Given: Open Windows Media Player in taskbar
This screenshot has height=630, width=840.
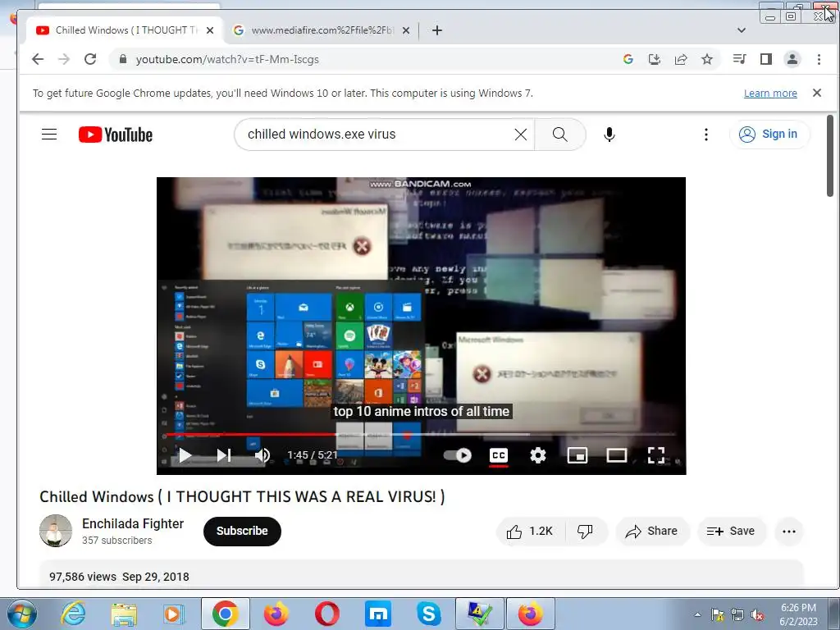Looking at the screenshot, I should pos(174,614).
